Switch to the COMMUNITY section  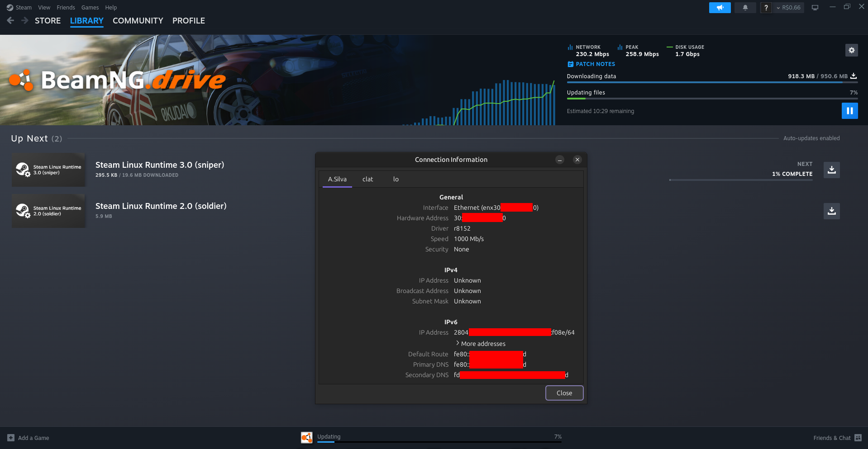[x=138, y=21]
